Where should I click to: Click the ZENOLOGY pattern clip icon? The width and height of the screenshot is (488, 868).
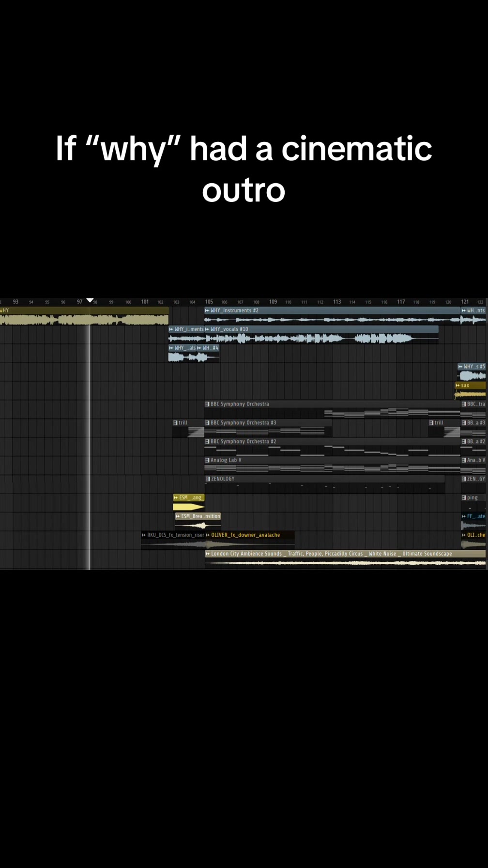tap(208, 479)
